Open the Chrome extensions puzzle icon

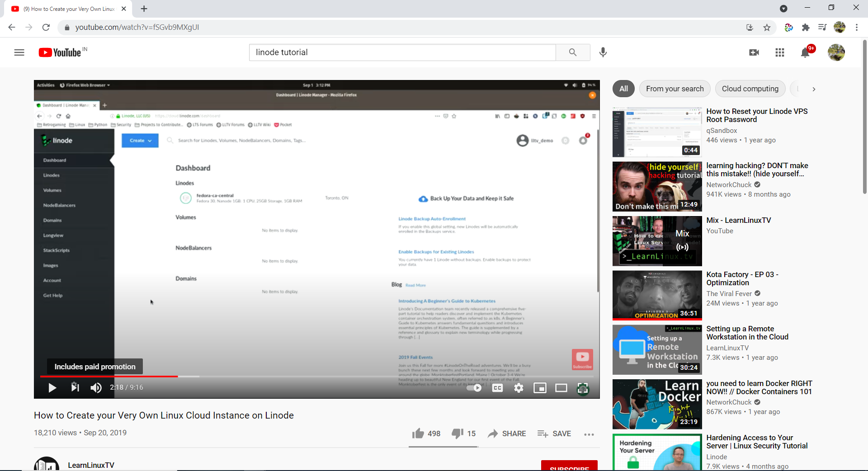tap(805, 28)
